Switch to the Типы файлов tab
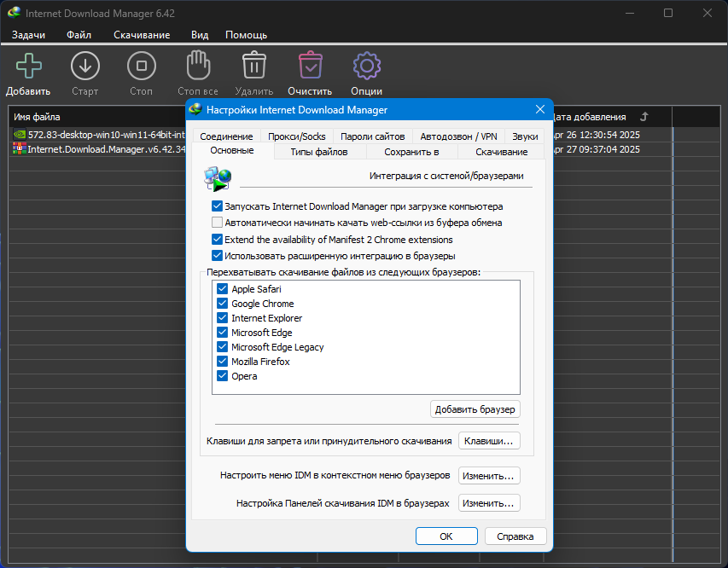Screen dimensions: 728x568 coord(319,152)
